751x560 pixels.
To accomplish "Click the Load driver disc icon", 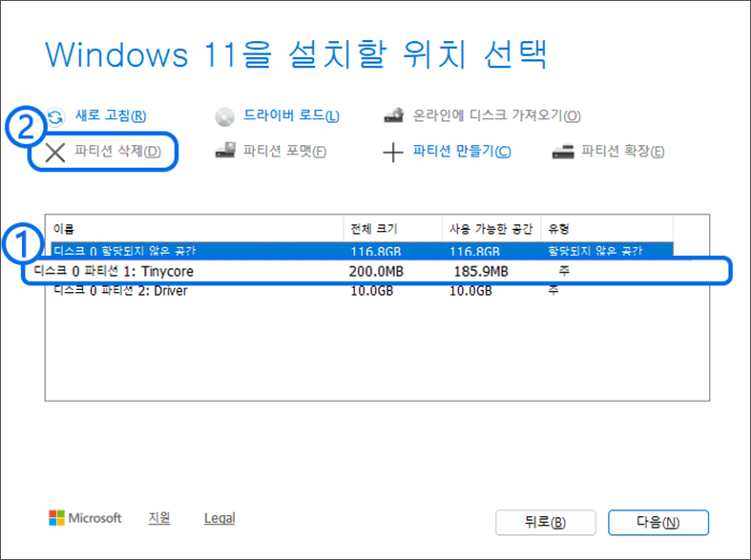I will pos(224,116).
